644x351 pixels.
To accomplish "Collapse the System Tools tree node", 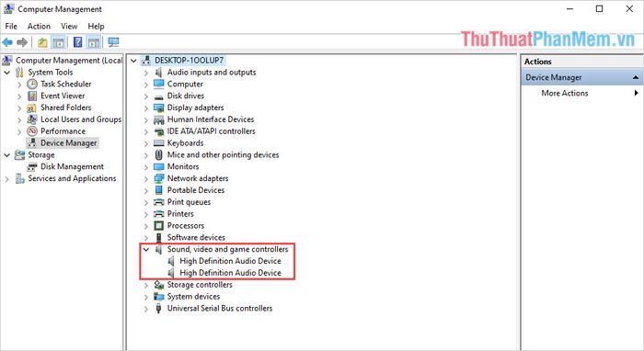I will click(7, 73).
